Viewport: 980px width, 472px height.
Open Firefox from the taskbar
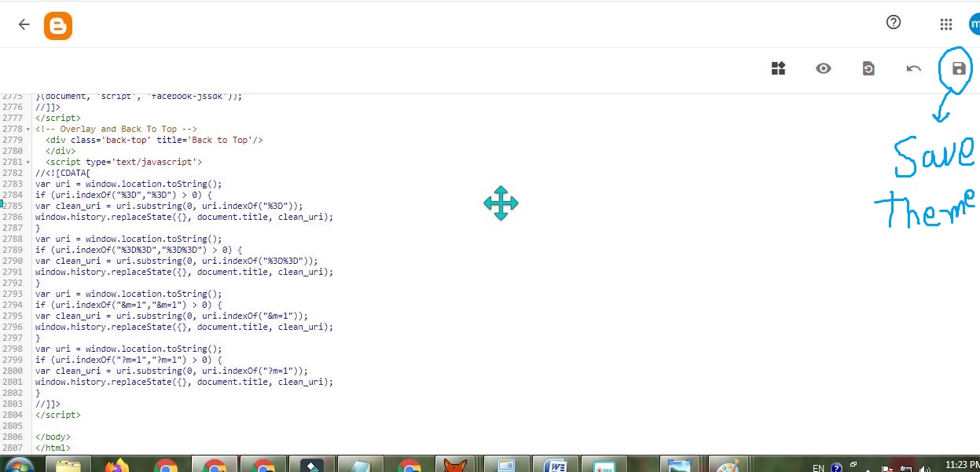[116, 465]
